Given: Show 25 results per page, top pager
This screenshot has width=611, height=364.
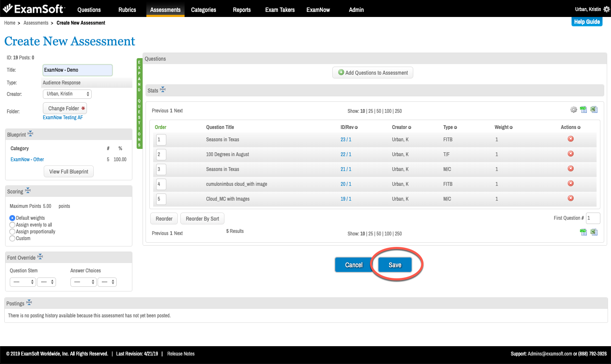Looking at the screenshot, I should tap(371, 111).
